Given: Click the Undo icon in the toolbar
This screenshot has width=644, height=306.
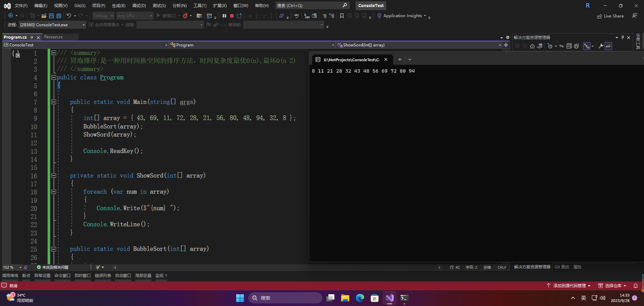Looking at the screenshot, I should click(x=68, y=15).
